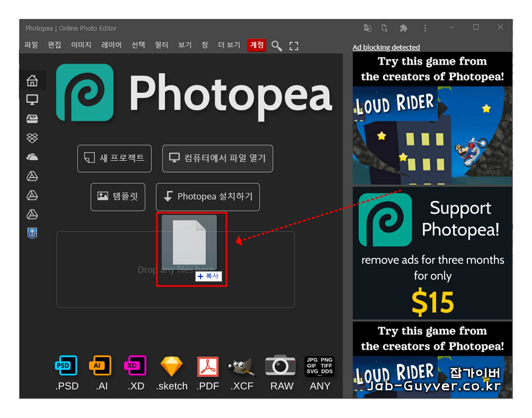The width and height of the screenshot is (532, 418).
Task: Open the Dropbox sidebar icon
Action: (x=32, y=138)
